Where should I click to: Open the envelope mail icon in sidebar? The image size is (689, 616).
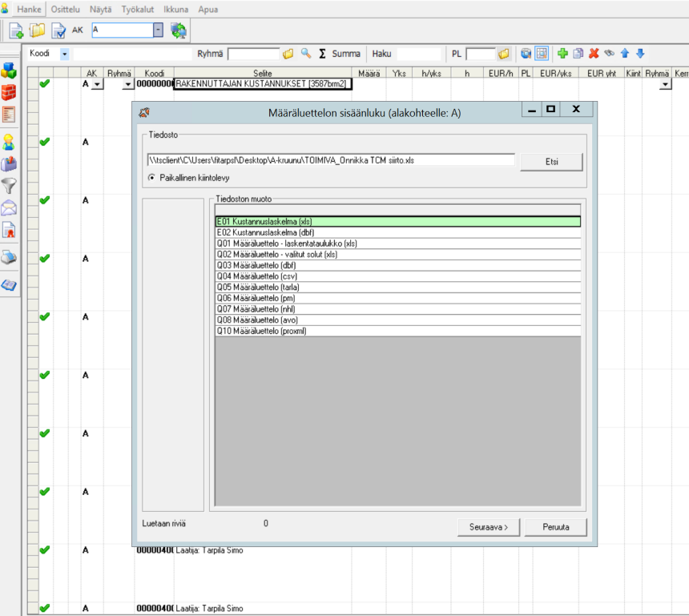click(9, 207)
